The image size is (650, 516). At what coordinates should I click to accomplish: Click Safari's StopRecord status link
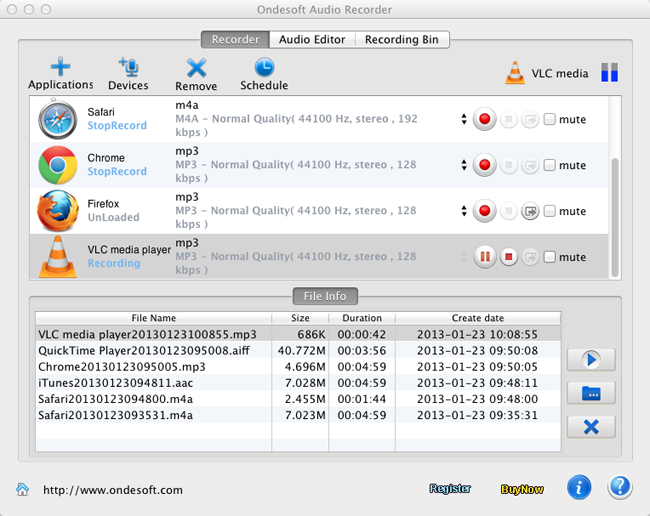click(x=117, y=126)
